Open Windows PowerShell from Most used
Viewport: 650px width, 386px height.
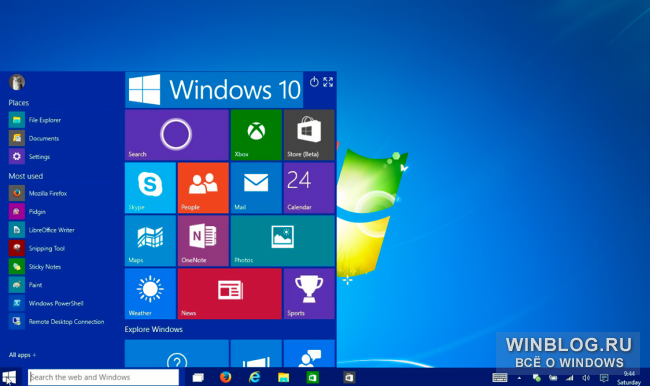tap(46, 303)
